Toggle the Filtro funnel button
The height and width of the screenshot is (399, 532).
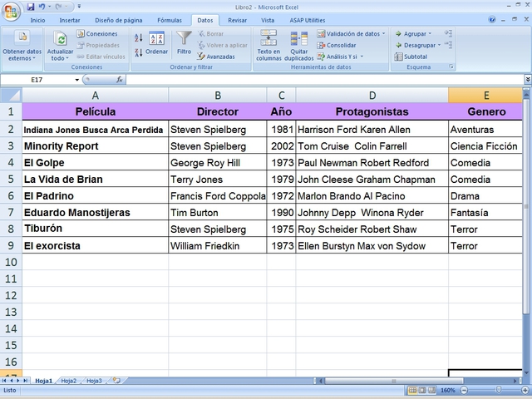pos(184,43)
